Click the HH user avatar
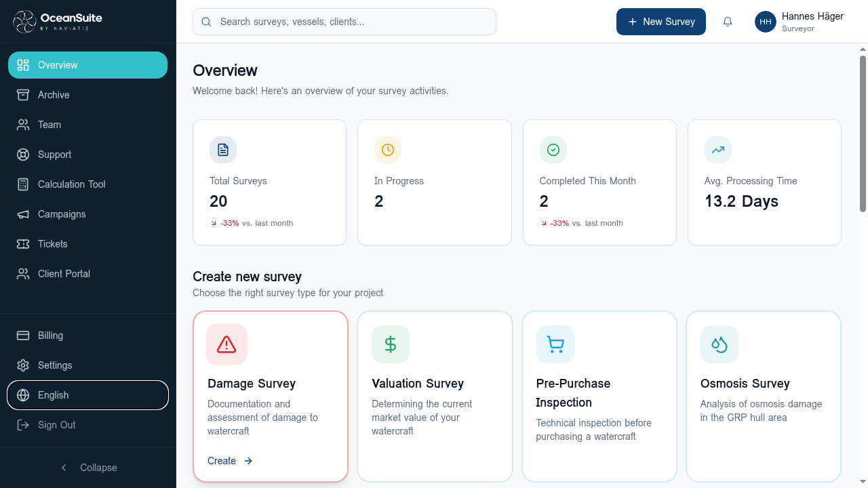 click(x=766, y=22)
